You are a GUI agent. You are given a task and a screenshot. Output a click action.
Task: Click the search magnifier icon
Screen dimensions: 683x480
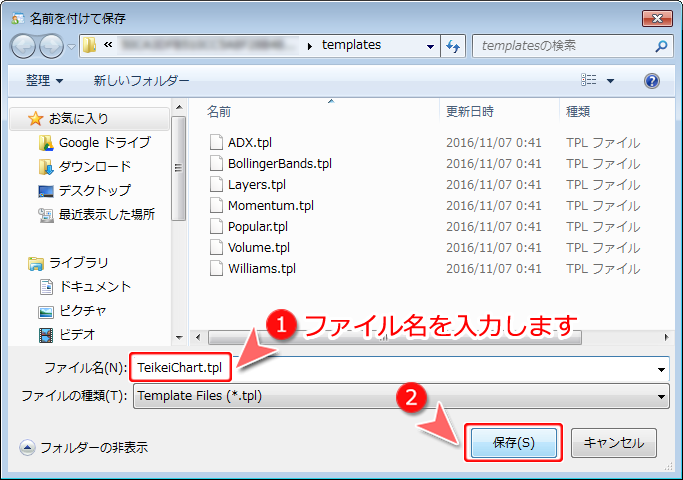point(661,46)
